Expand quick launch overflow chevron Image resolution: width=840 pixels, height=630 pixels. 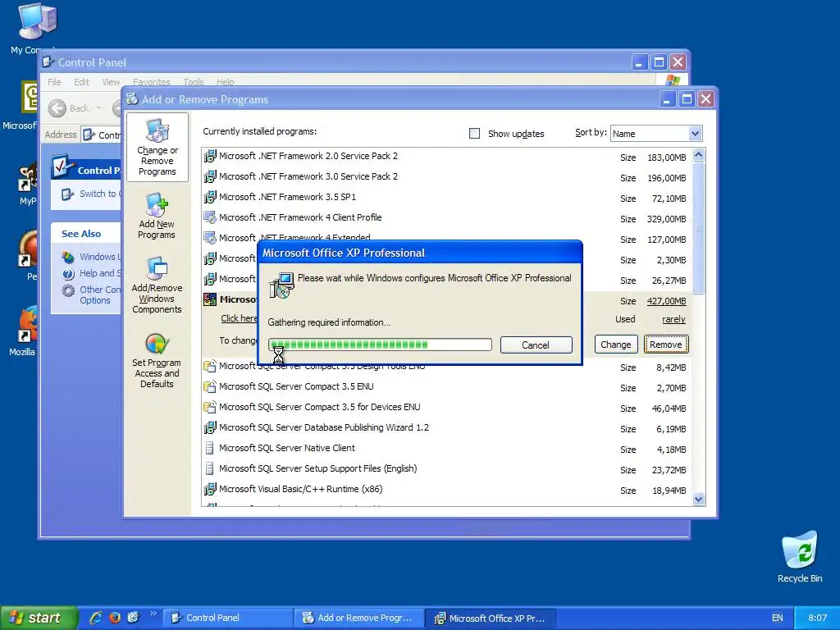tap(153, 614)
